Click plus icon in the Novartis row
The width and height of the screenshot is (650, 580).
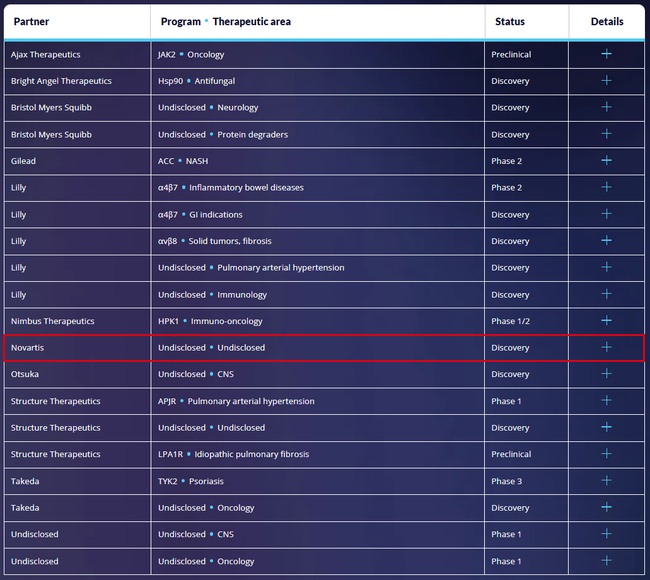606,347
